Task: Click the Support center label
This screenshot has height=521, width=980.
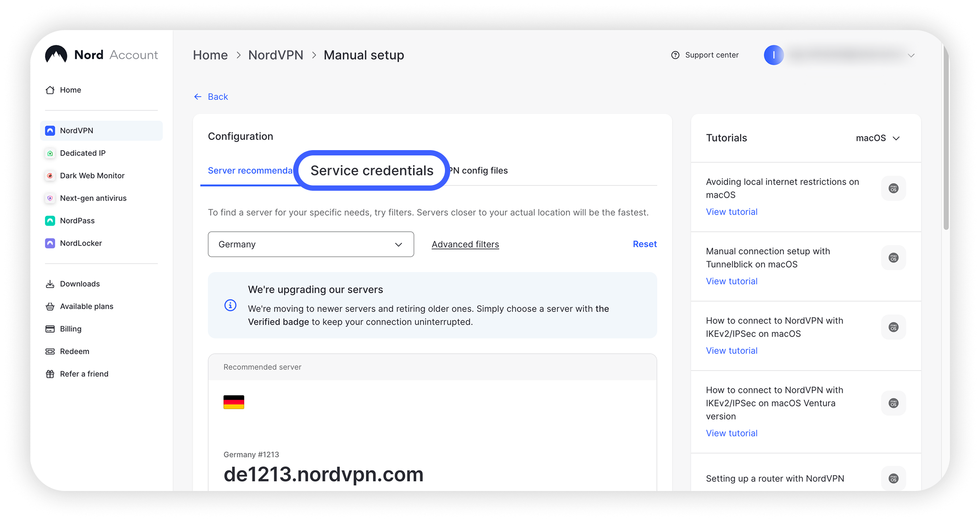Action: click(x=712, y=55)
